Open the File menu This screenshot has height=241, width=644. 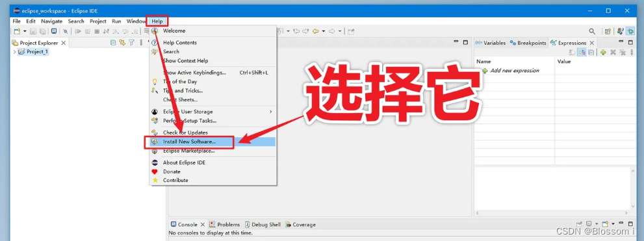point(16,21)
